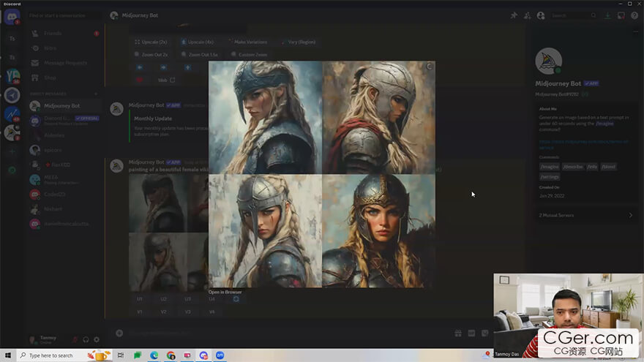The width and height of the screenshot is (644, 362).
Task: Open the Inbox icon in header
Action: click(x=621, y=15)
